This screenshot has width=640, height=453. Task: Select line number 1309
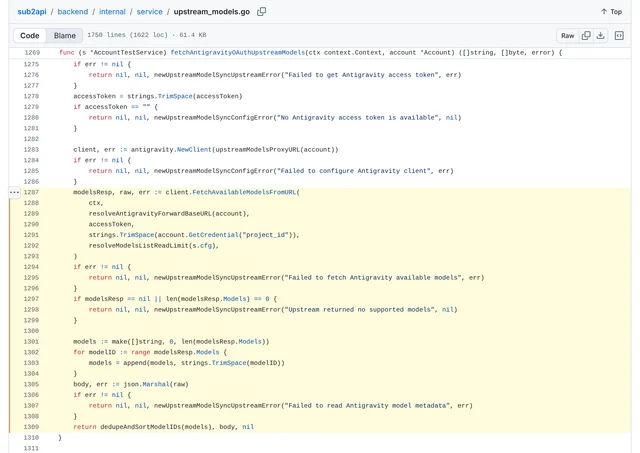coord(31,427)
